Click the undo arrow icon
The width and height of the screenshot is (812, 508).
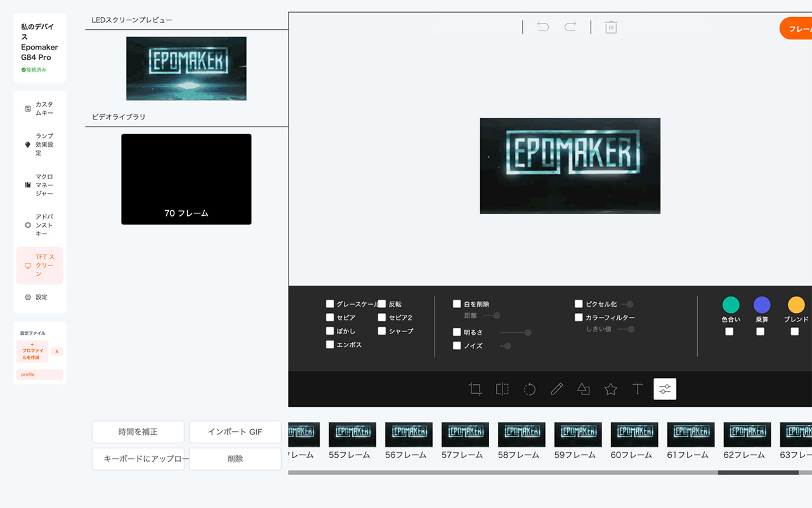pos(543,27)
